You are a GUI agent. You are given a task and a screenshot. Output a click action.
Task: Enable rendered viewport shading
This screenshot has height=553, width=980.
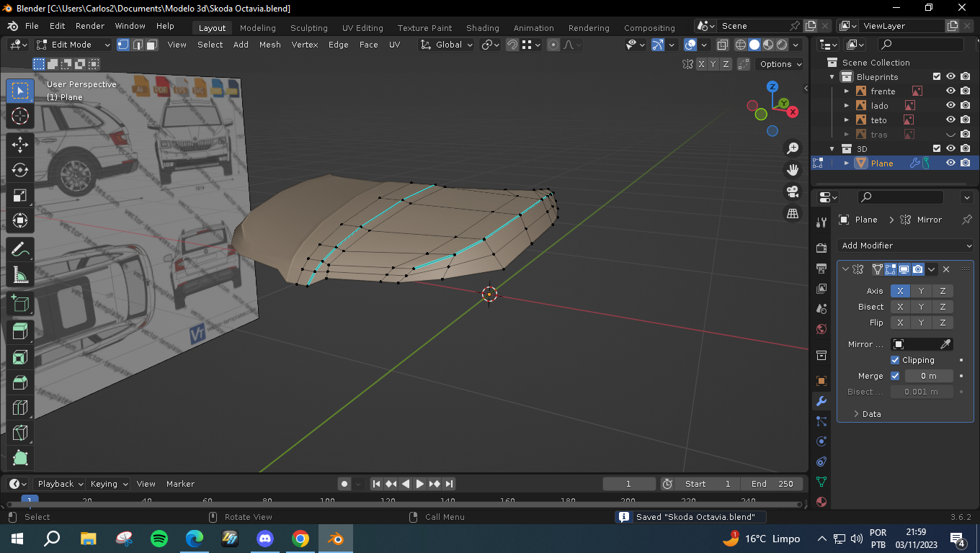(783, 45)
